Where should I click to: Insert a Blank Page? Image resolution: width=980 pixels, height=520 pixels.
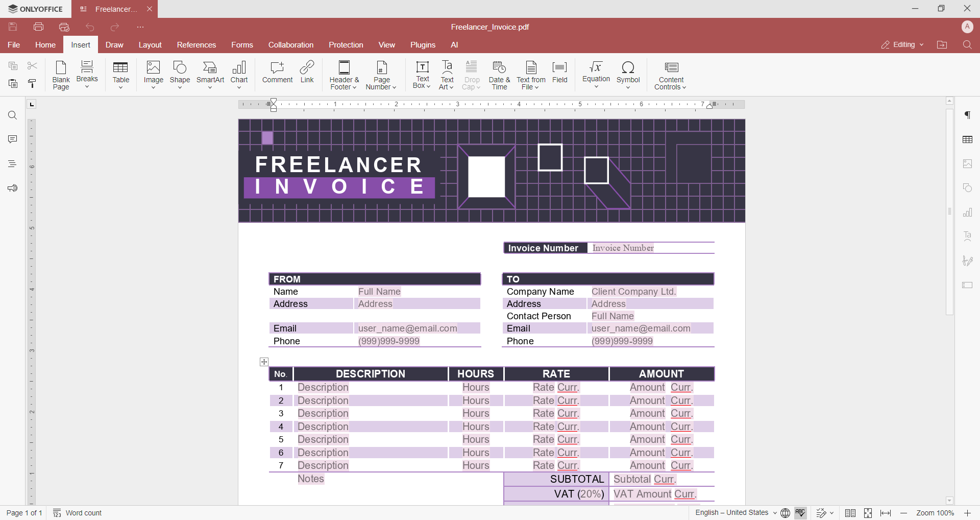coord(61,75)
